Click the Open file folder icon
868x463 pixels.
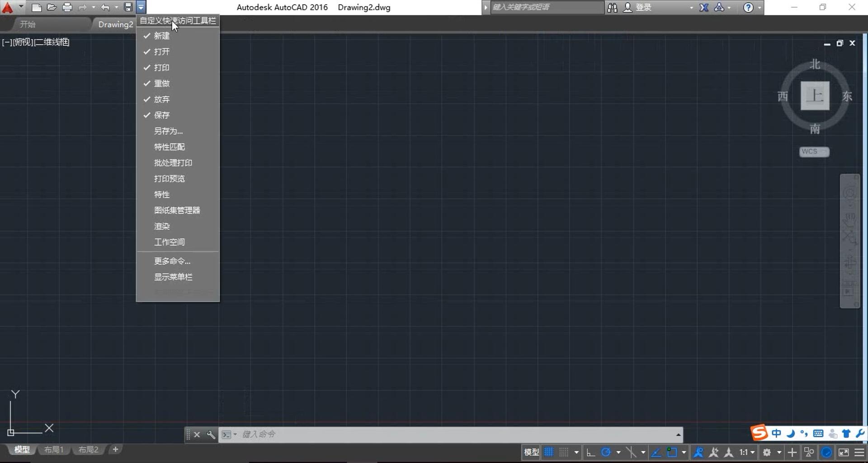[x=52, y=7]
